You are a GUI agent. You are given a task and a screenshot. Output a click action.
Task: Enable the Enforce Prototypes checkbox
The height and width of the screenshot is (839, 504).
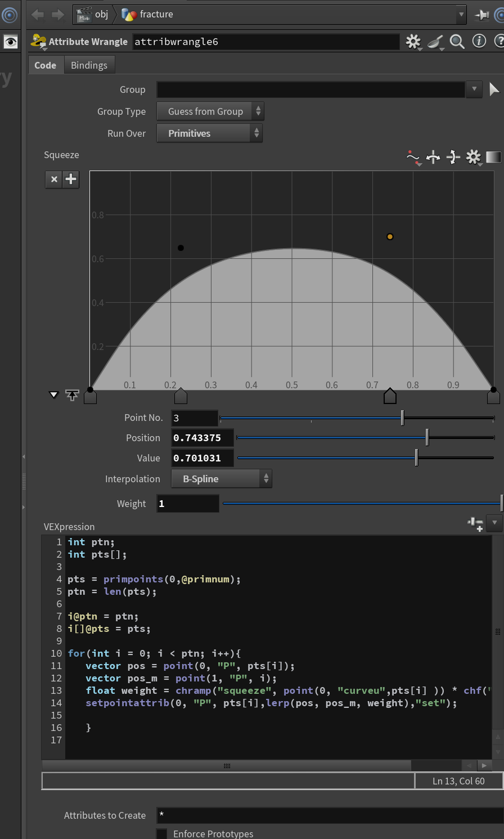click(x=161, y=833)
